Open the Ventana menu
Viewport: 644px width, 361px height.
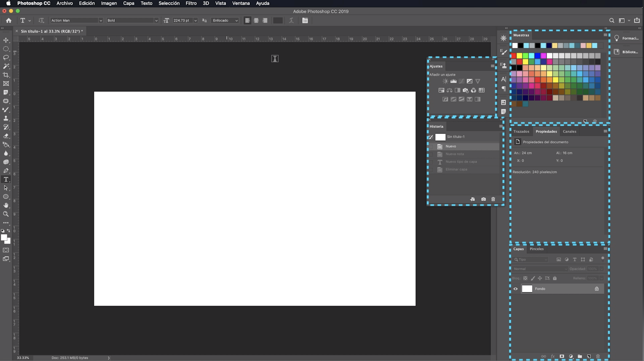point(241,3)
